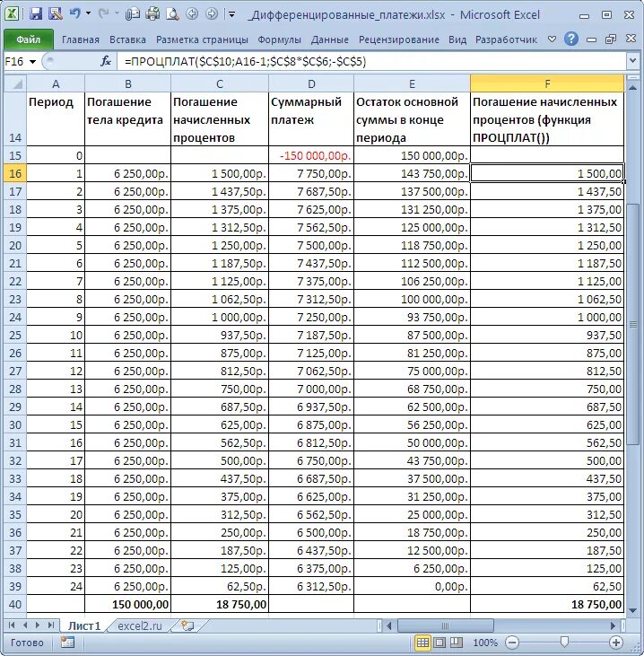Open the Undo history dropdown arrow
This screenshot has height=656, width=644.
point(88,13)
